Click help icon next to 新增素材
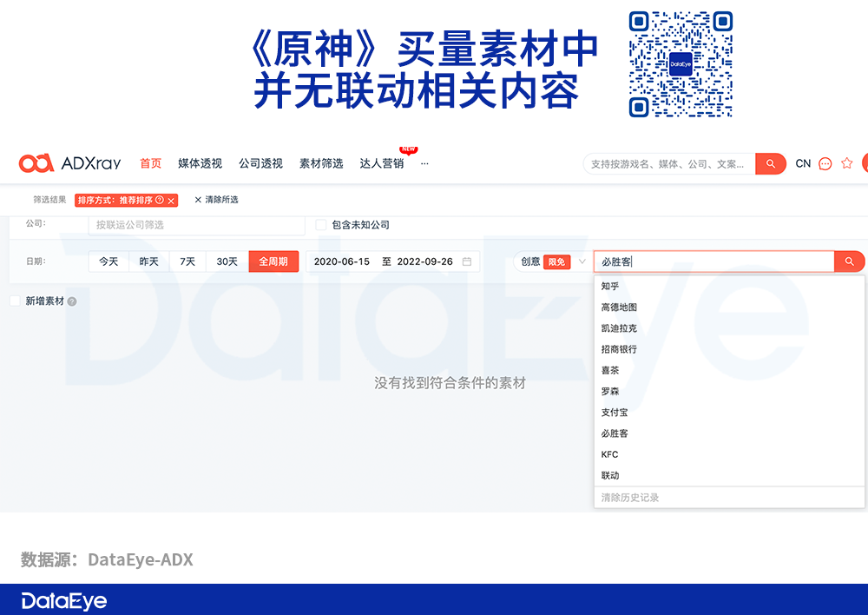 [72, 301]
